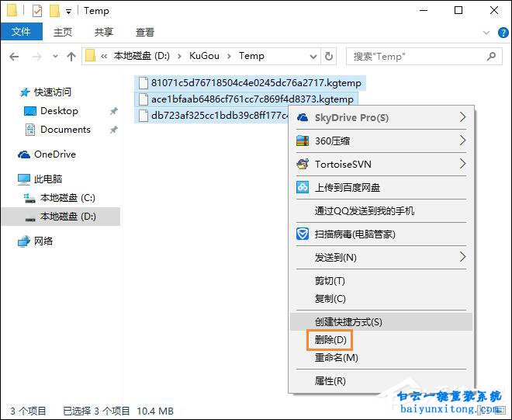This screenshot has width=512, height=420.
Task: Open Desktop in the navigation pane
Action: (59, 111)
